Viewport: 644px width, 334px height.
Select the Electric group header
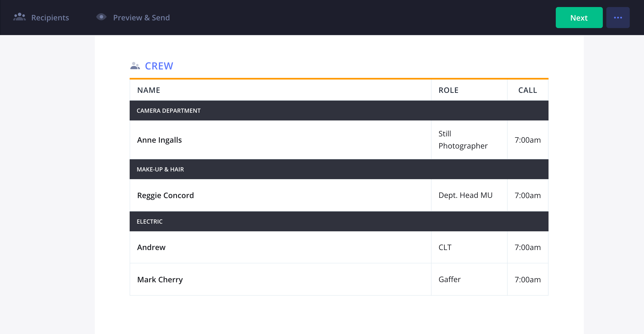tap(339, 221)
